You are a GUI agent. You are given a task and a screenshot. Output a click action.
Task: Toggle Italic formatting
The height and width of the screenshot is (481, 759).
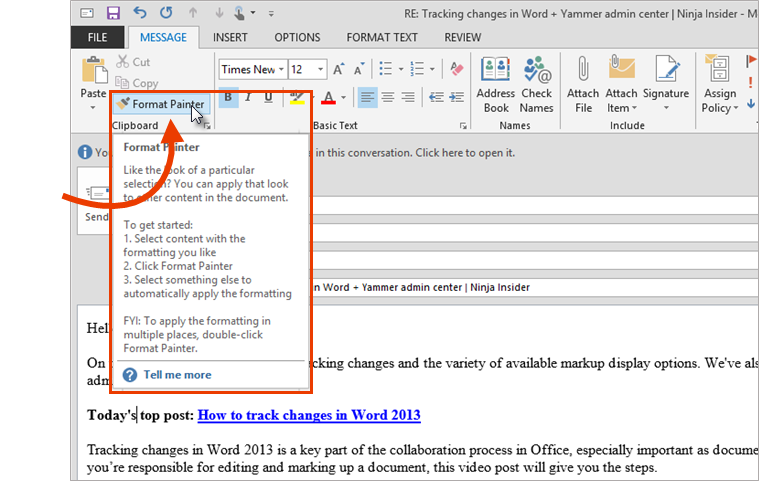pos(248,97)
